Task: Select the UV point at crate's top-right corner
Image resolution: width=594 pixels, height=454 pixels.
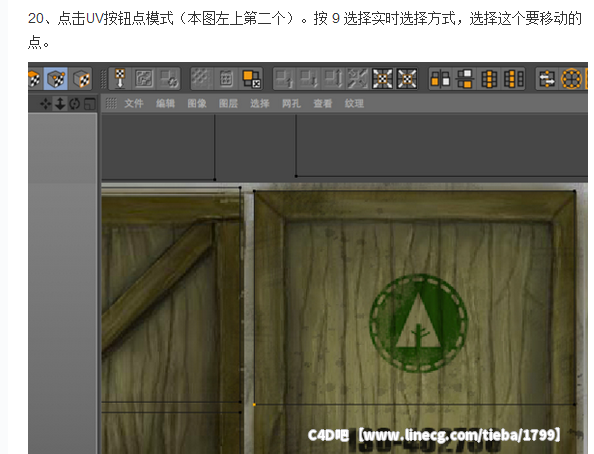Action: pos(574,191)
